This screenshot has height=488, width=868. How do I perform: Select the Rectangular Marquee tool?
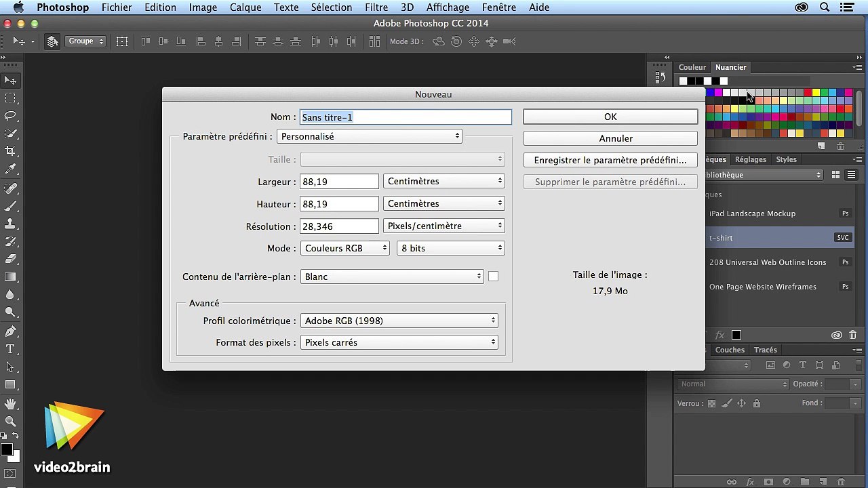click(x=10, y=99)
